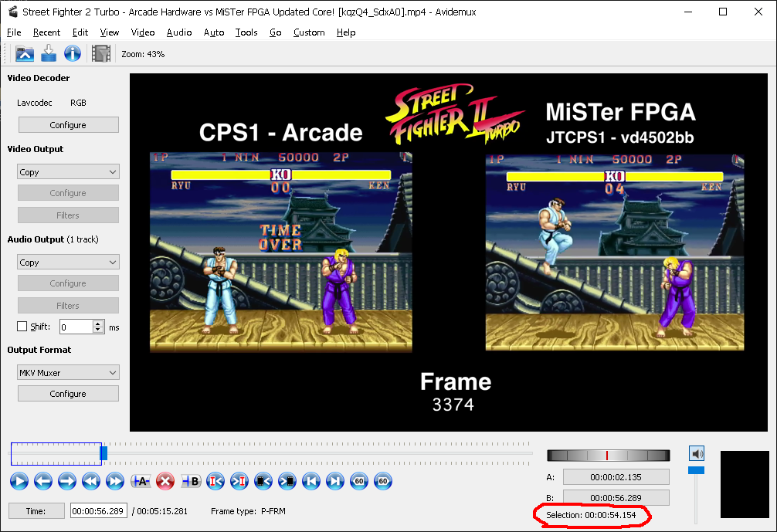The width and height of the screenshot is (777, 532).
Task: Click the timeline navigation slider handle
Action: point(103,453)
